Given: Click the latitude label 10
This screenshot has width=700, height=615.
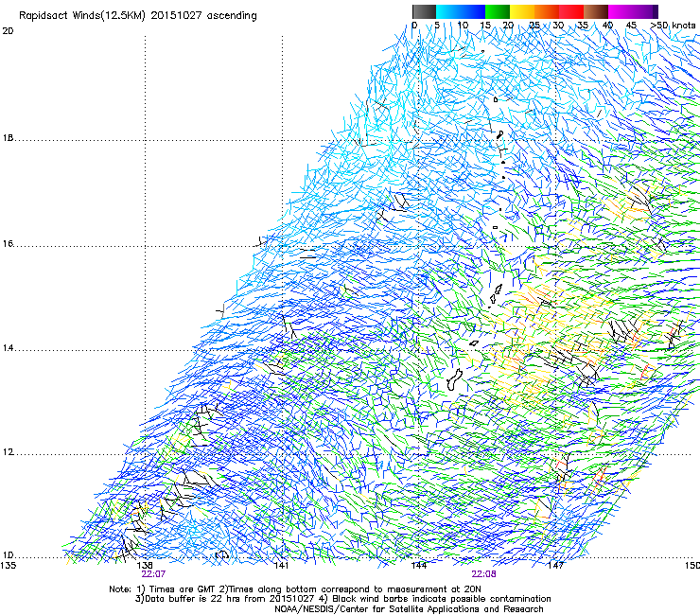Looking at the screenshot, I should [8, 555].
